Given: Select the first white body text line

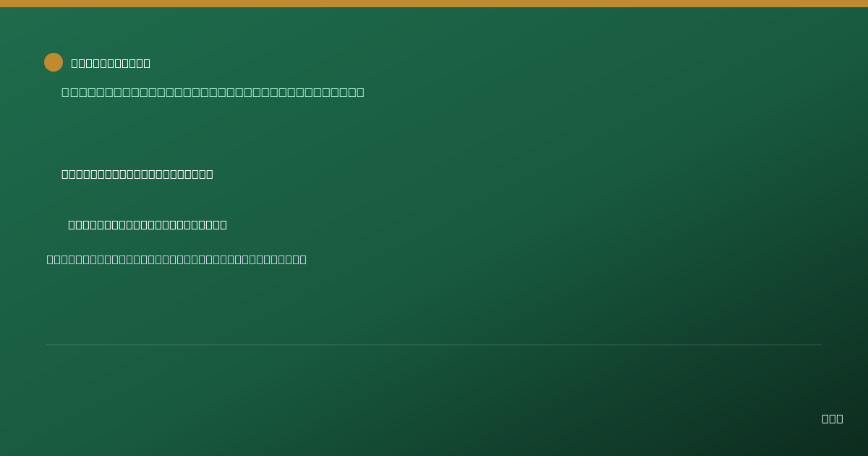Looking at the screenshot, I should [137, 174].
